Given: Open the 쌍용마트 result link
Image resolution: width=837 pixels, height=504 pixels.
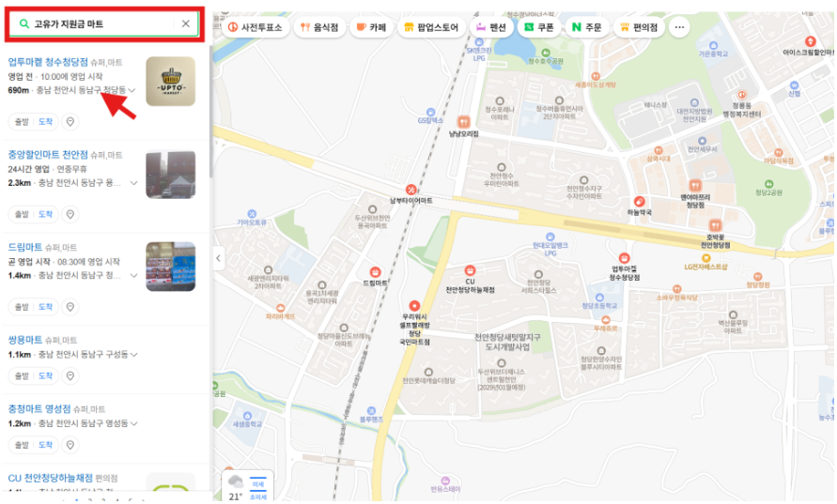Looking at the screenshot, I should pos(24,339).
